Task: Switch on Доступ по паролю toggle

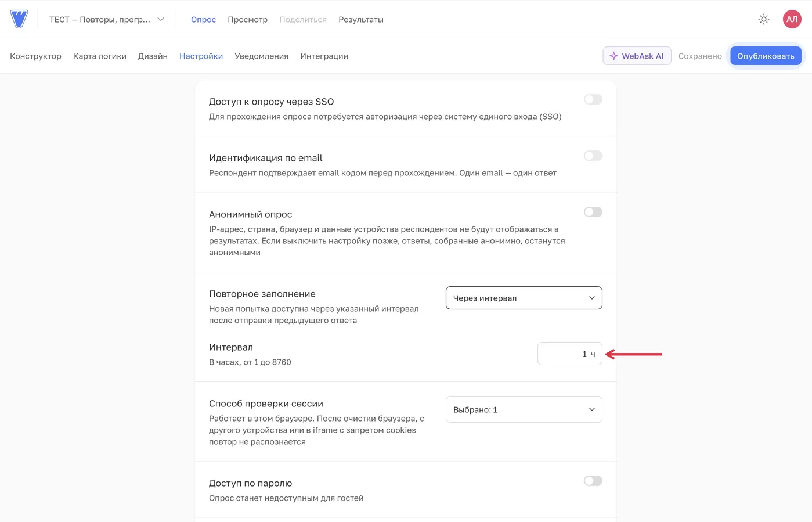Action: pos(593,481)
